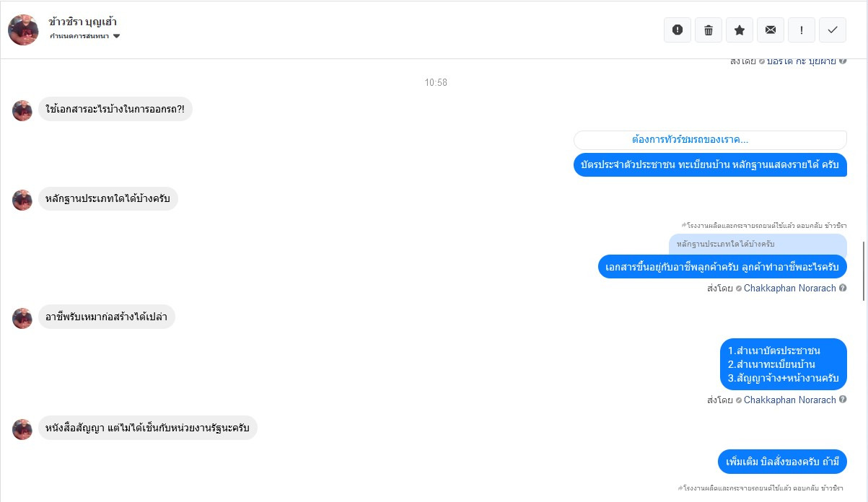Mark conversation as unread envelope icon
This screenshot has width=868, height=502.
pos(771,30)
